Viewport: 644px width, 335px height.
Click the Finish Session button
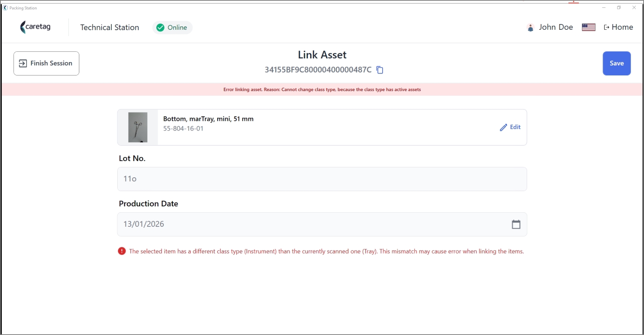coord(47,63)
